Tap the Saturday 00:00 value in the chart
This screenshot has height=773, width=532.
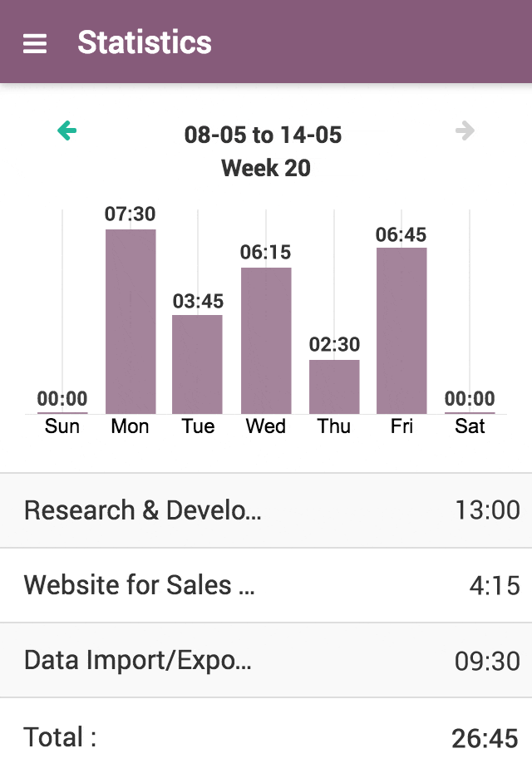coord(470,400)
